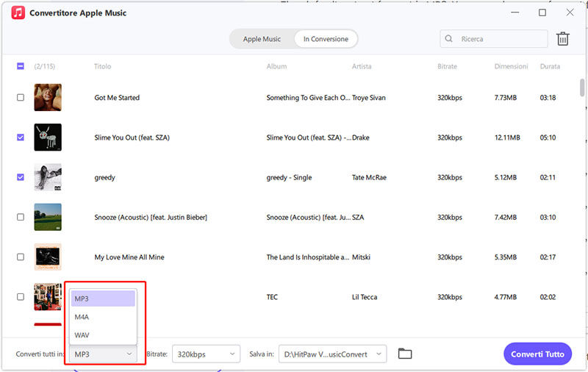Close the Convertitore Apple Music window
This screenshot has height=372, width=588.
570,12
